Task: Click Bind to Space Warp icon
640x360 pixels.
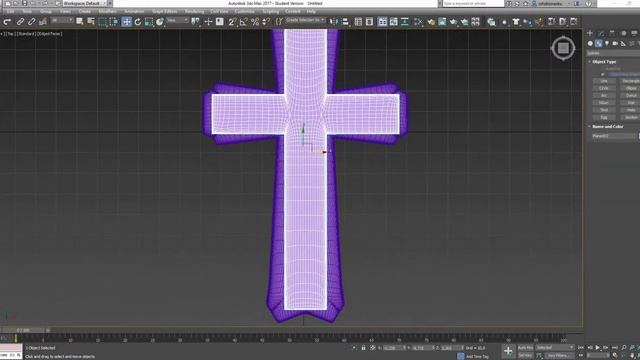Action: coord(43,22)
